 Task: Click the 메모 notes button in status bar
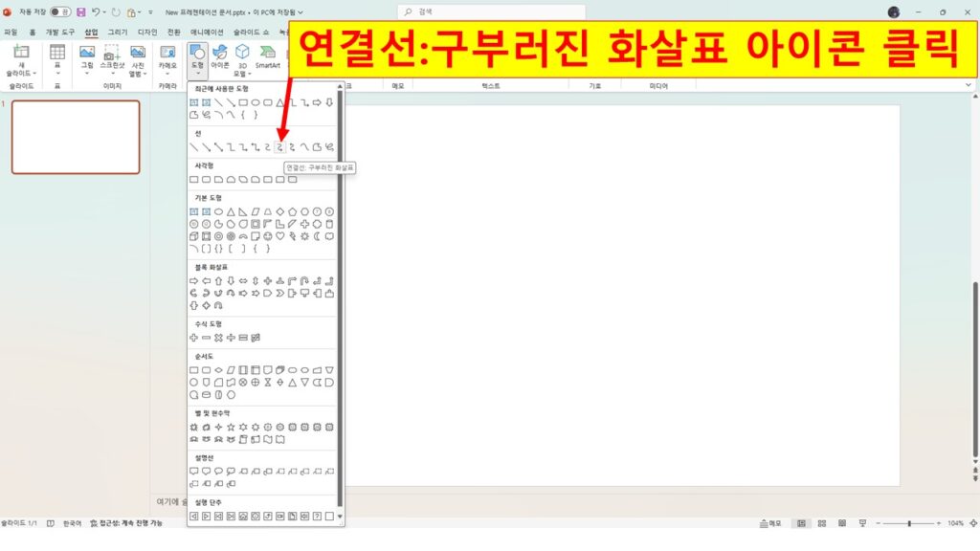(x=770, y=523)
